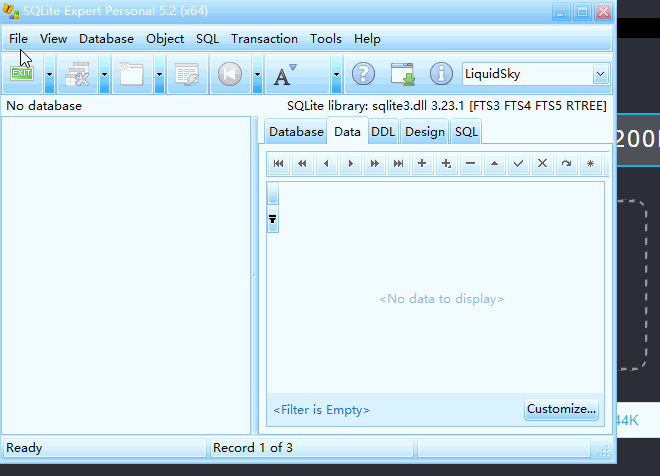This screenshot has width=660, height=476.
Task: Jump to previous page of records
Action: [x=302, y=163]
